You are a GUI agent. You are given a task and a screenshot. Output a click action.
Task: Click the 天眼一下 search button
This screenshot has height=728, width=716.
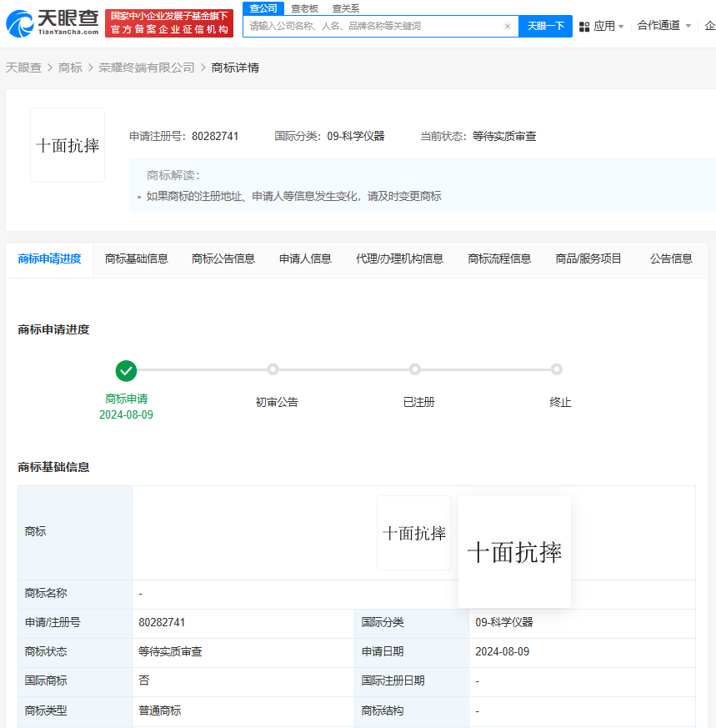pos(545,26)
